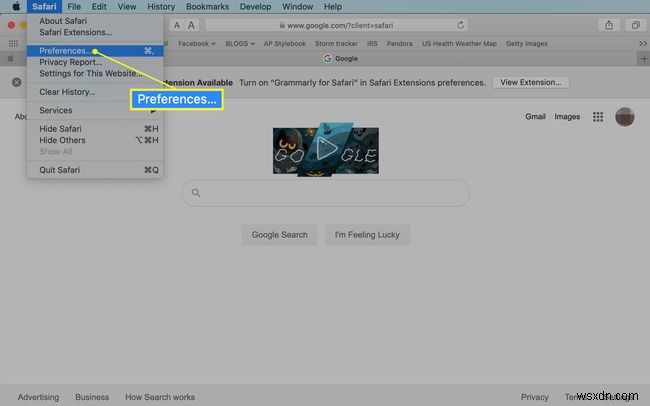Open the History menu
650x406 pixels.
click(161, 7)
